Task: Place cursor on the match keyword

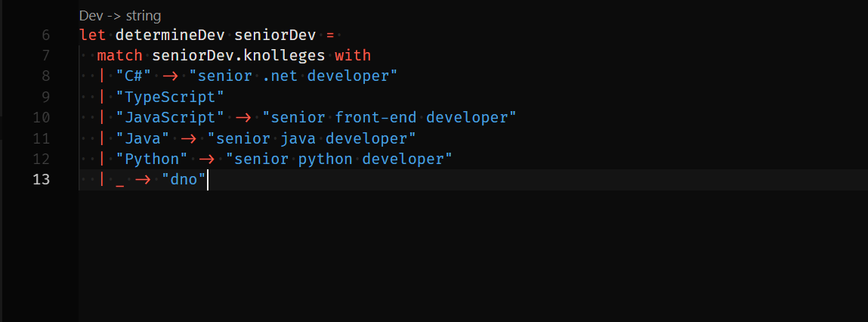Action: 119,55
